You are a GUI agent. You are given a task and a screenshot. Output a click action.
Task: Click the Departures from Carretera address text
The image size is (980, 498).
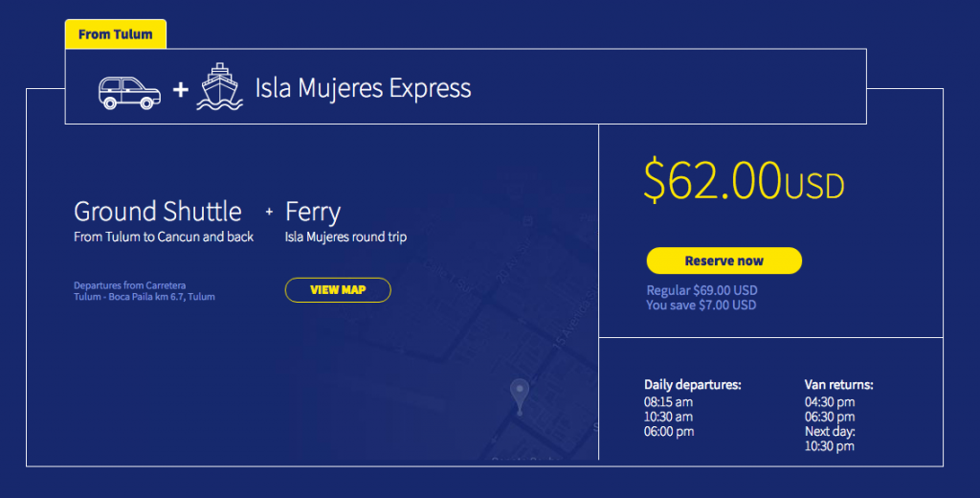pyautogui.click(x=144, y=291)
